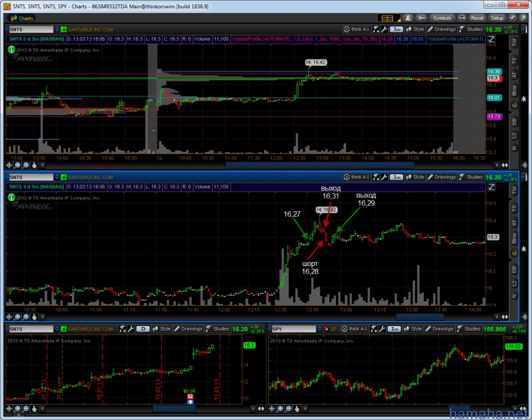Image resolution: width=532 pixels, height=420 pixels.
Task: Click the SNTS symbol field in top chart
Action: pyautogui.click(x=31, y=29)
